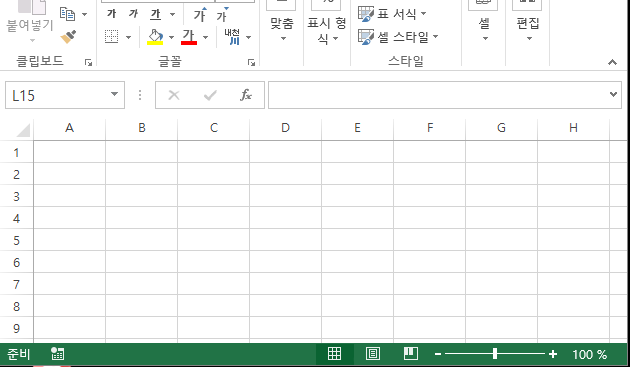Click the zoom slider handle
This screenshot has width=630, height=367.
tap(495, 354)
